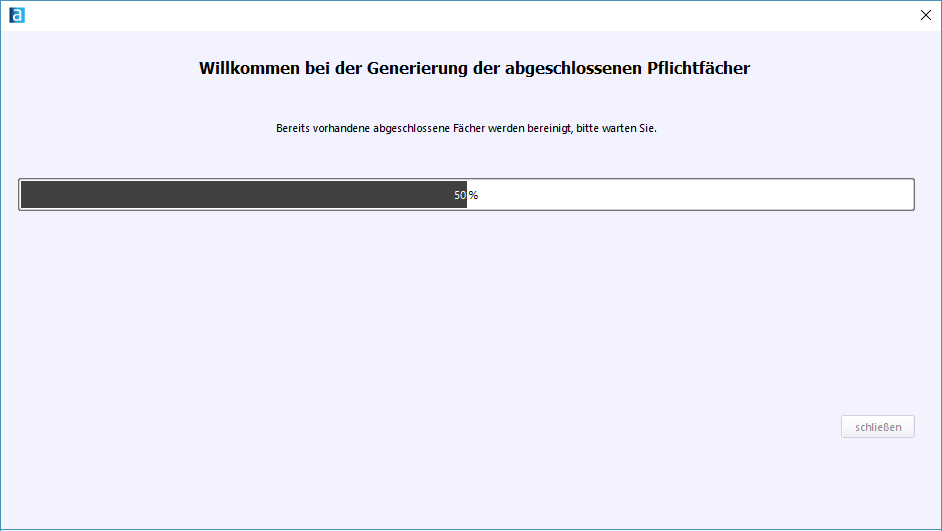
Task: Close the dialog with the X button
Action: [925, 15]
